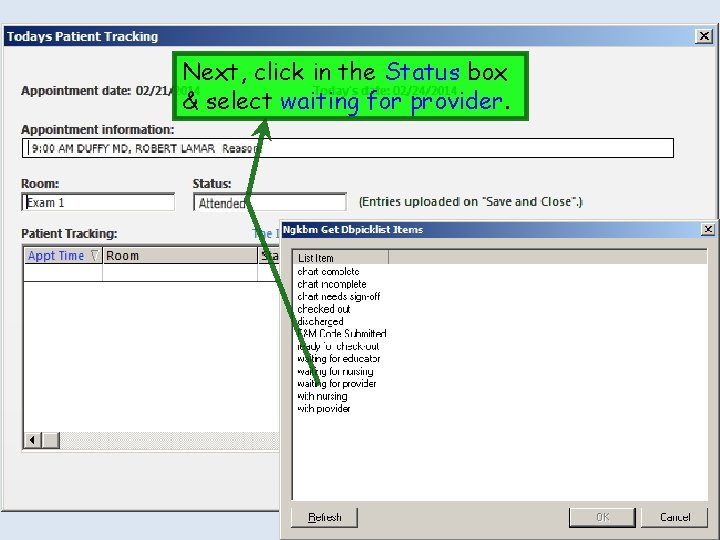Screen dimensions: 720x540
Task: Select 'ready for check-out' item
Action: point(338,346)
